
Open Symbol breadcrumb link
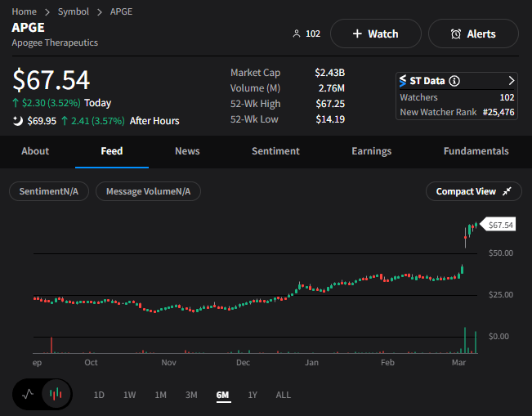(x=74, y=11)
